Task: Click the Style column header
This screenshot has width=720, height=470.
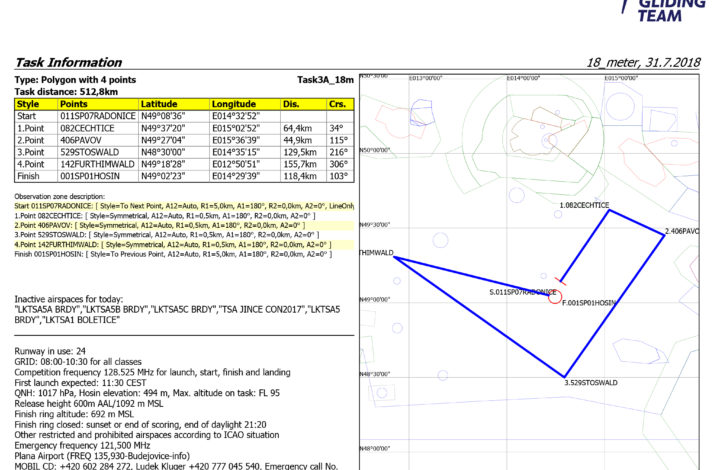Action: tap(29, 103)
